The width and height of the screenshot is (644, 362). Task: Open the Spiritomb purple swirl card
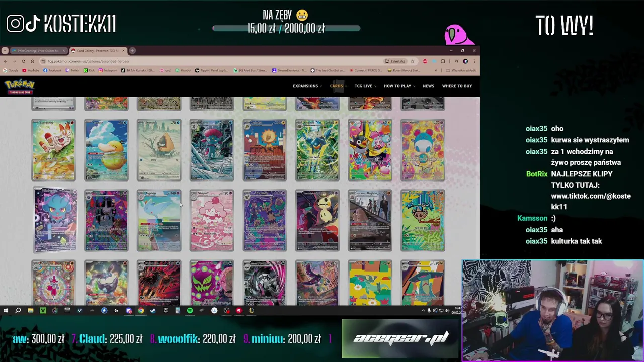click(212, 283)
